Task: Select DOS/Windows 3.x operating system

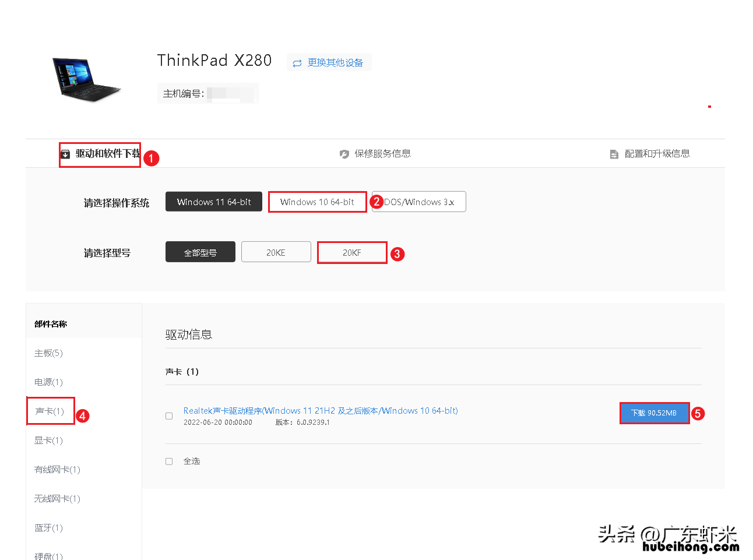Action: pyautogui.click(x=418, y=202)
